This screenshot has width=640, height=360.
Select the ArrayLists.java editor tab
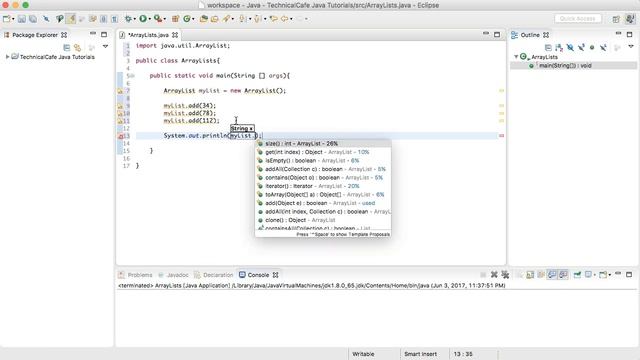pos(149,35)
